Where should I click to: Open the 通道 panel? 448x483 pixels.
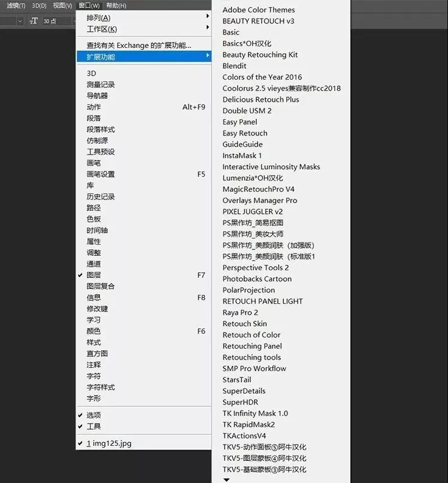point(144,264)
